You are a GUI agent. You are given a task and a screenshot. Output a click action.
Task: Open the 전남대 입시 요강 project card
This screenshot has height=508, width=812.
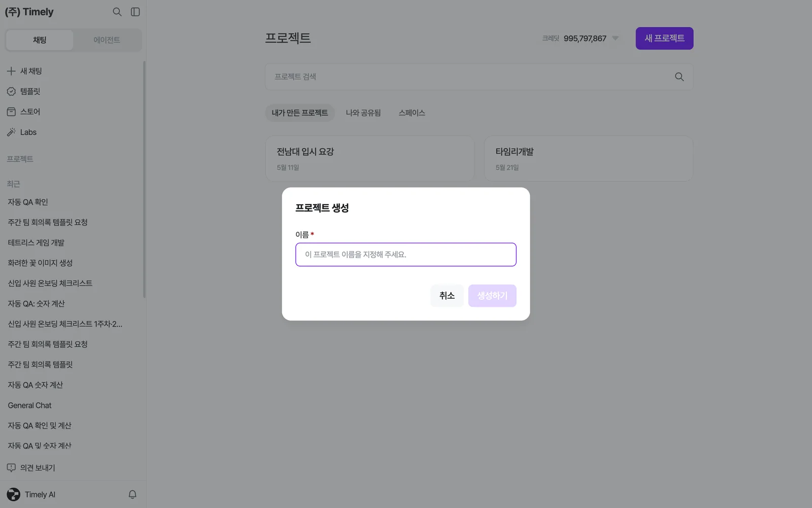pyautogui.click(x=370, y=158)
